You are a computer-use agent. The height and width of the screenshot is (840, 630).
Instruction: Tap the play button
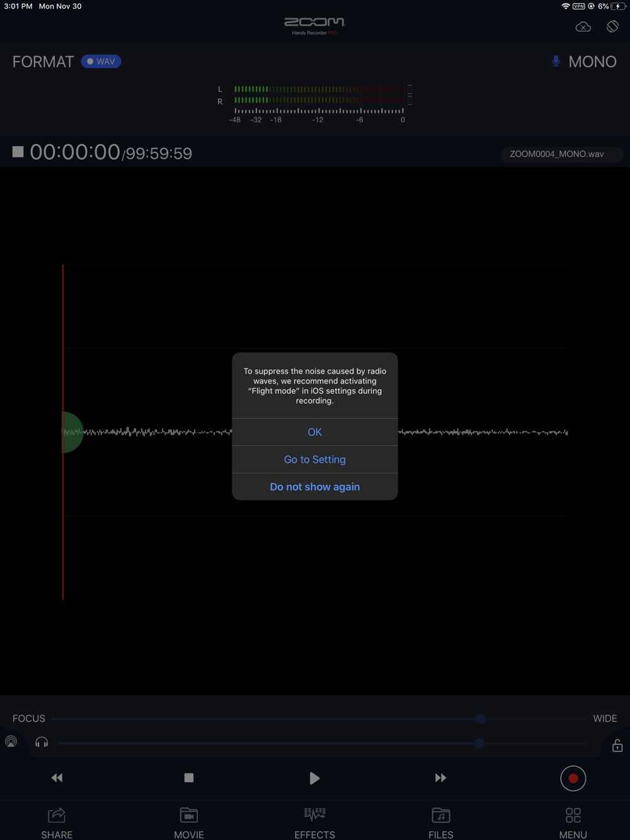[x=314, y=778]
